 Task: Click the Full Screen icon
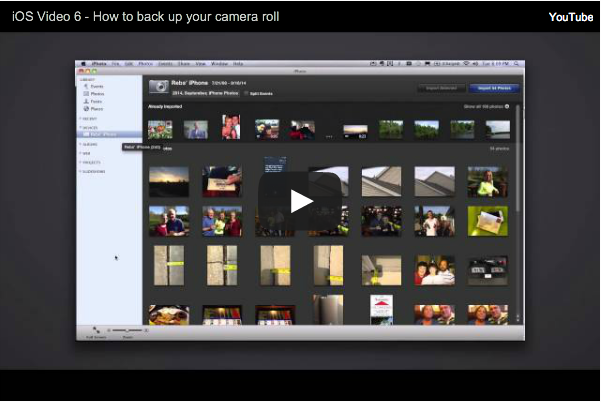click(x=96, y=330)
